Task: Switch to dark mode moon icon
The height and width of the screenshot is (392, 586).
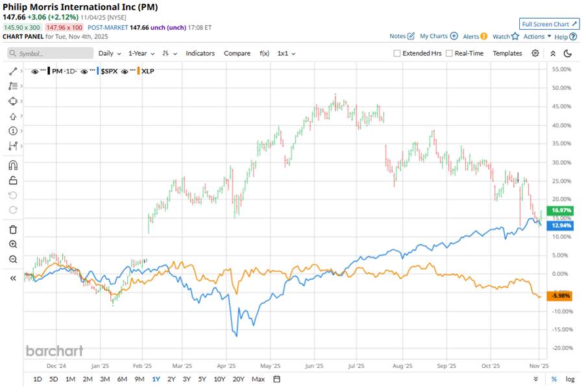Action: pyautogui.click(x=568, y=53)
